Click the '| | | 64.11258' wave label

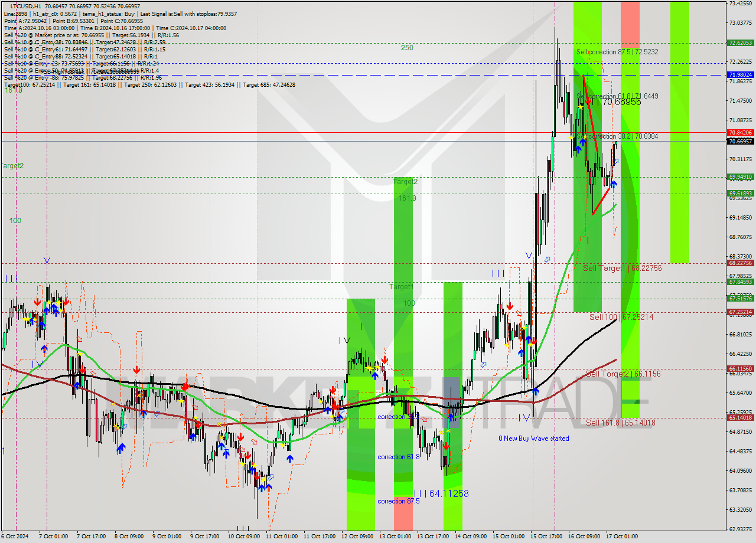[x=441, y=493]
